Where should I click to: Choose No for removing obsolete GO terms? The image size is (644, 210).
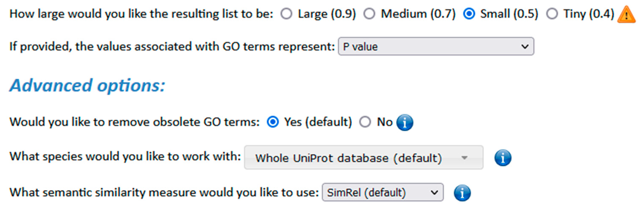pos(365,122)
